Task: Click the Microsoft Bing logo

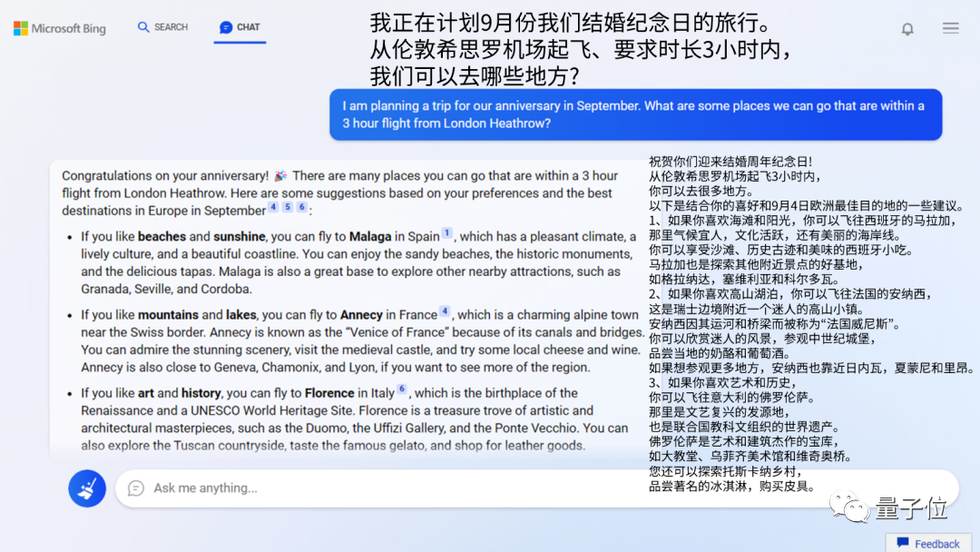Action: point(58,27)
